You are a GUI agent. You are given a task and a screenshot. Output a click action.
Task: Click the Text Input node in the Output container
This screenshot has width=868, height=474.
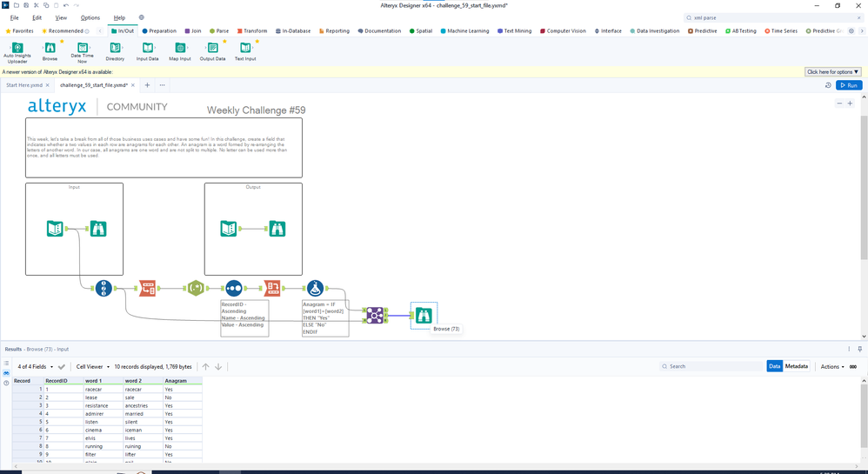pyautogui.click(x=229, y=229)
